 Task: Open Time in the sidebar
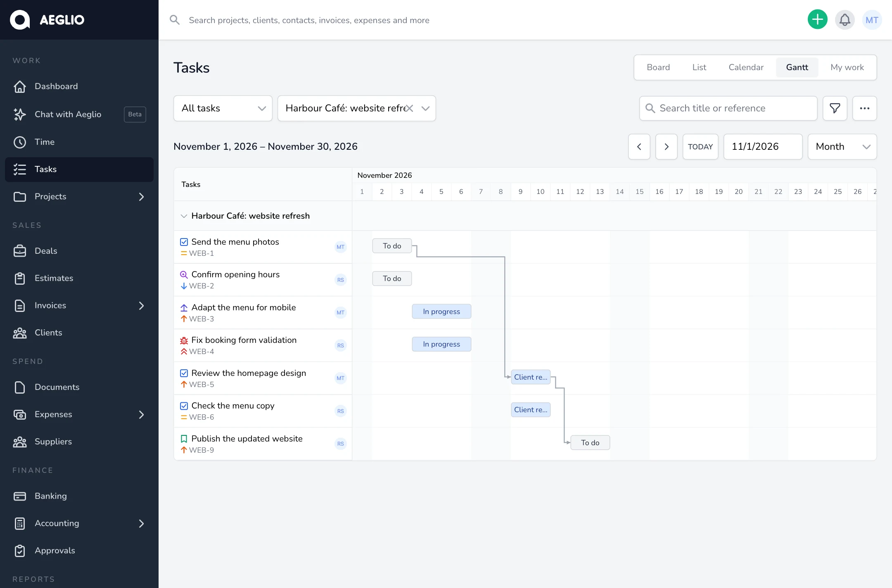click(79, 142)
